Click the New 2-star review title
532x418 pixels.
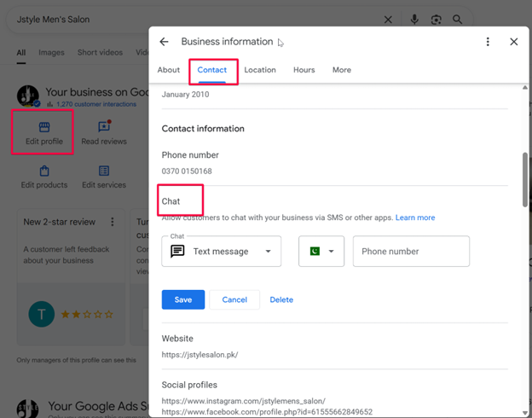pyautogui.click(x=60, y=222)
